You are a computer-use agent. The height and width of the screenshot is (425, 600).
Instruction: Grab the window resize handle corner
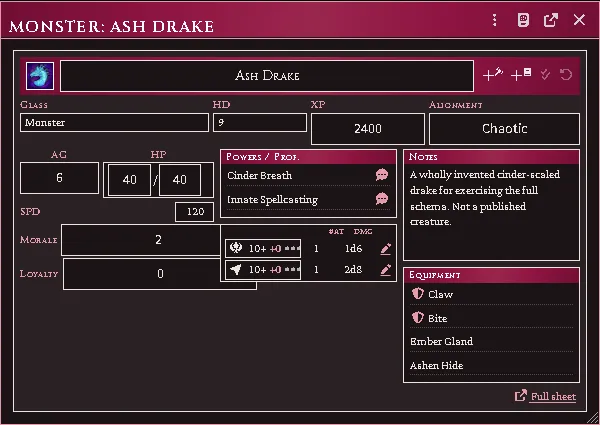(593, 418)
